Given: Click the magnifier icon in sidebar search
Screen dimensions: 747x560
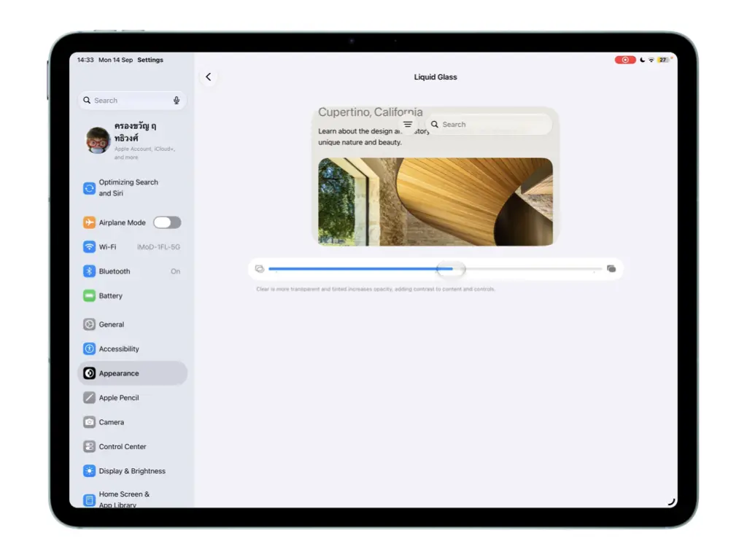Looking at the screenshot, I should point(87,100).
